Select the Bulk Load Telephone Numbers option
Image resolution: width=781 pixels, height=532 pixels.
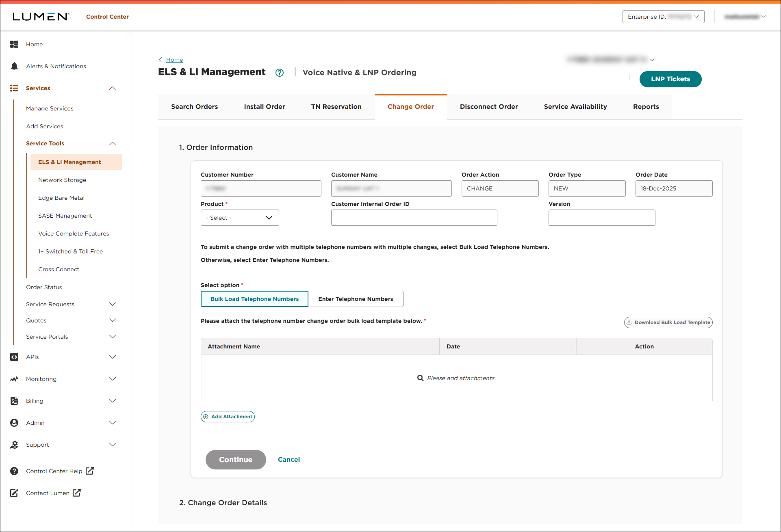[x=254, y=299]
